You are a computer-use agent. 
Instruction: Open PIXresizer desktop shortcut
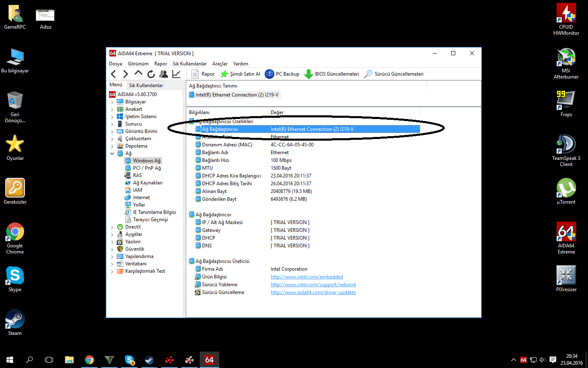pyautogui.click(x=566, y=278)
